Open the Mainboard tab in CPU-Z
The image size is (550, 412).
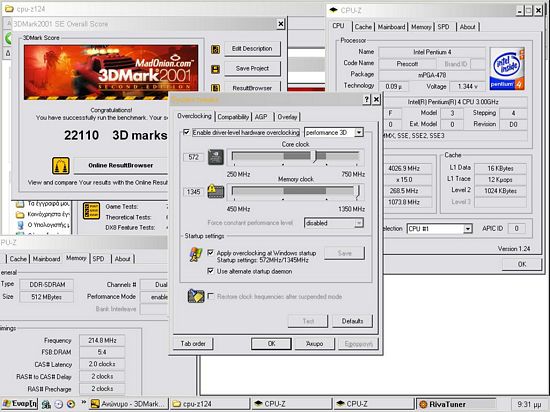point(391,27)
